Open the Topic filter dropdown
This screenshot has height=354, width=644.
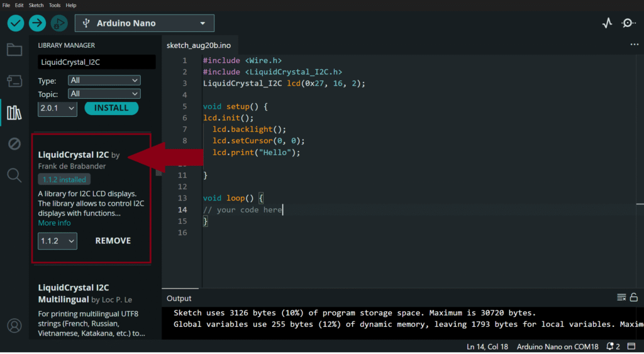pyautogui.click(x=104, y=94)
